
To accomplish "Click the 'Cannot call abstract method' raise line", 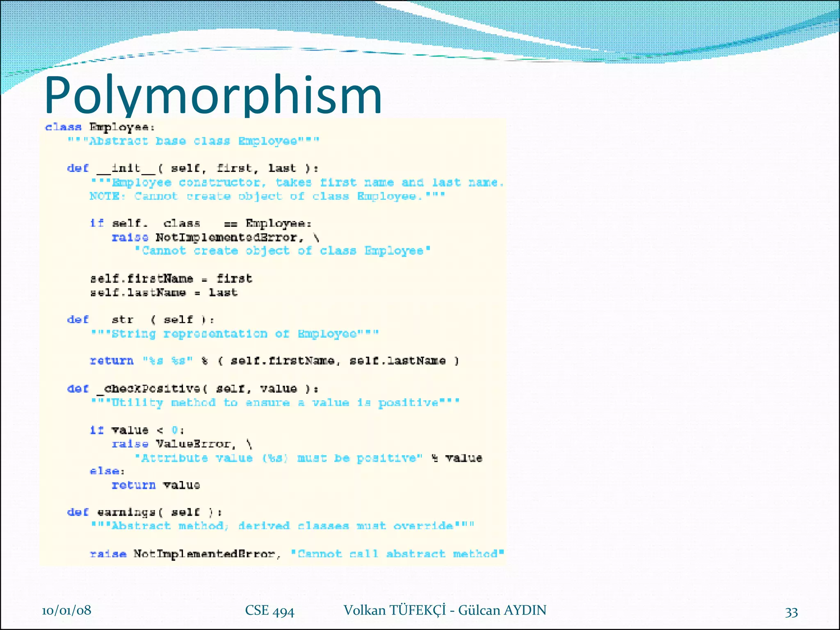I will 297,554.
